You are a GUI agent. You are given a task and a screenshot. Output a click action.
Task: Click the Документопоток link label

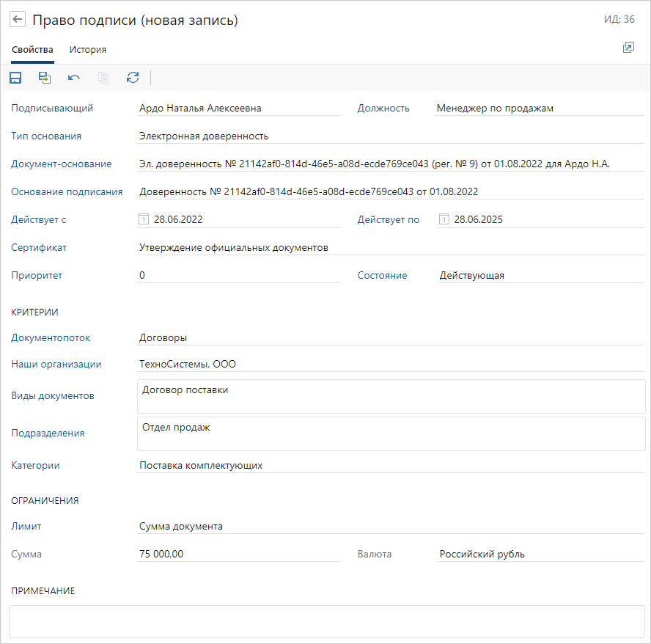click(x=51, y=337)
